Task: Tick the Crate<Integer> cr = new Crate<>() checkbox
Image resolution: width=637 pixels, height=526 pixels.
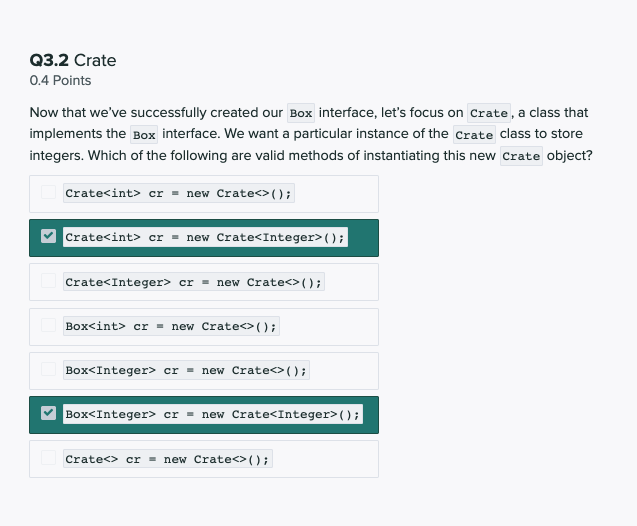Action: pos(48,282)
